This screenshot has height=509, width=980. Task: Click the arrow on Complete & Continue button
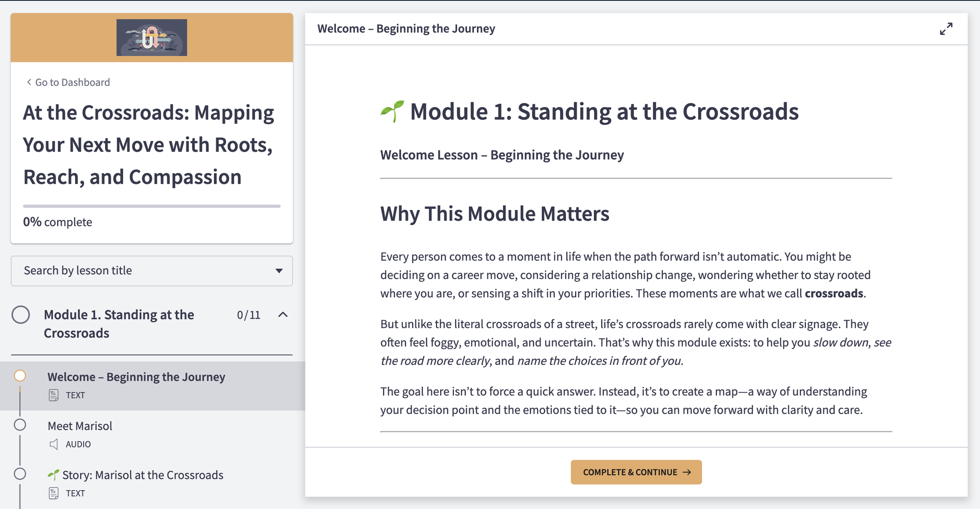tap(687, 472)
